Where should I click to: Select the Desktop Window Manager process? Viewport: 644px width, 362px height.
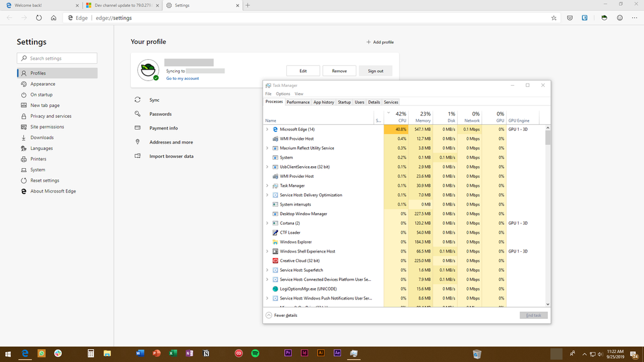tap(404, 214)
